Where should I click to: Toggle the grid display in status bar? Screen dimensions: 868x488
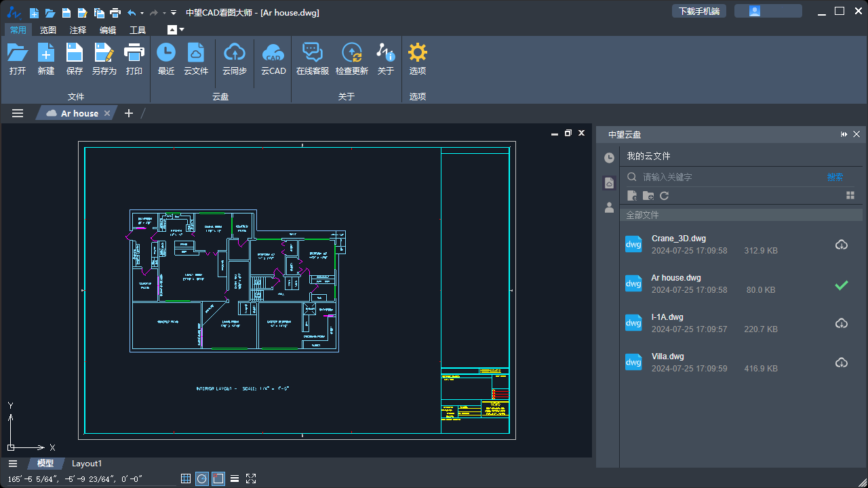[x=186, y=479]
